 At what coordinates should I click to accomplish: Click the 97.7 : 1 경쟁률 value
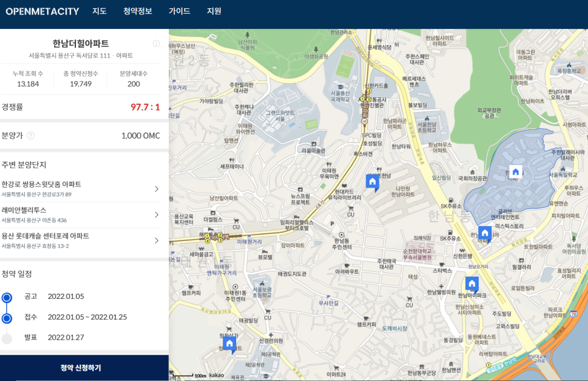coord(145,107)
